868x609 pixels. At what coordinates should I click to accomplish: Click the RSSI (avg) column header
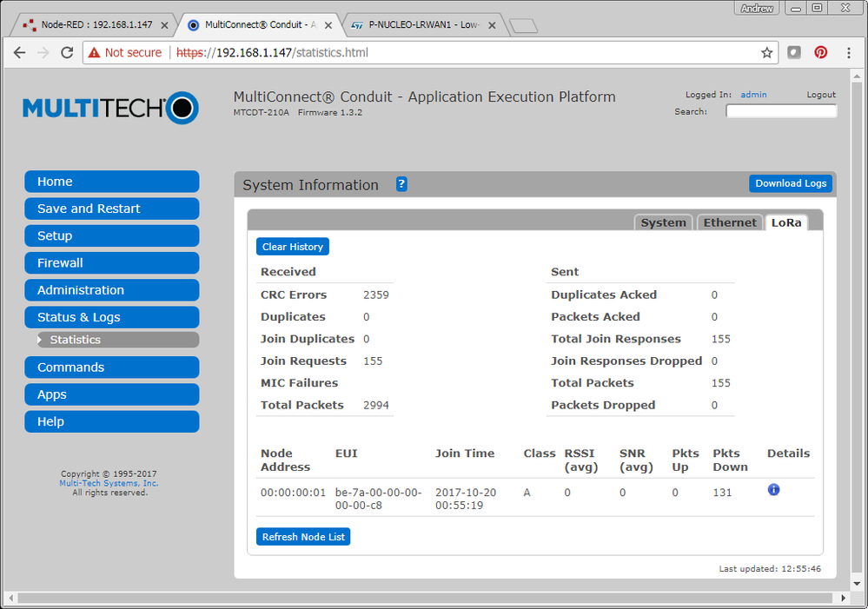tap(580, 460)
